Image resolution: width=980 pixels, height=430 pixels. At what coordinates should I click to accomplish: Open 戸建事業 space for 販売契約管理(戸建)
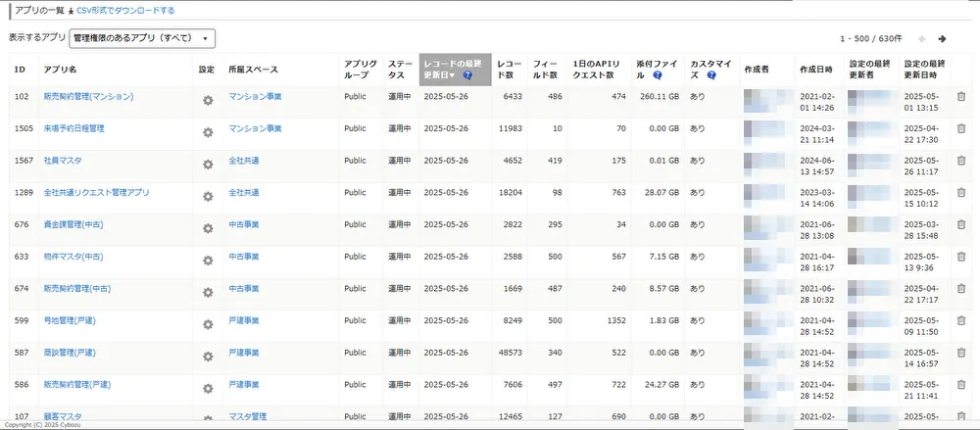(244, 384)
